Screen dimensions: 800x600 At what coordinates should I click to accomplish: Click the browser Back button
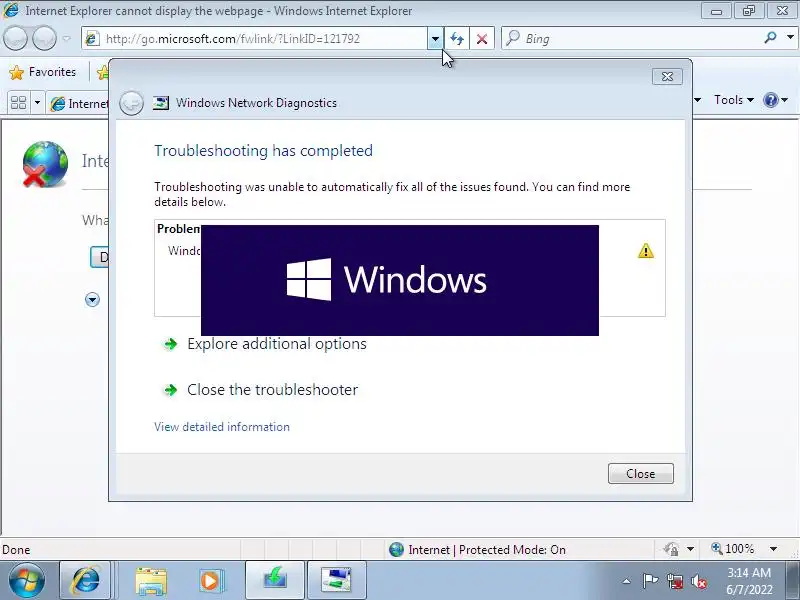[x=15, y=39]
